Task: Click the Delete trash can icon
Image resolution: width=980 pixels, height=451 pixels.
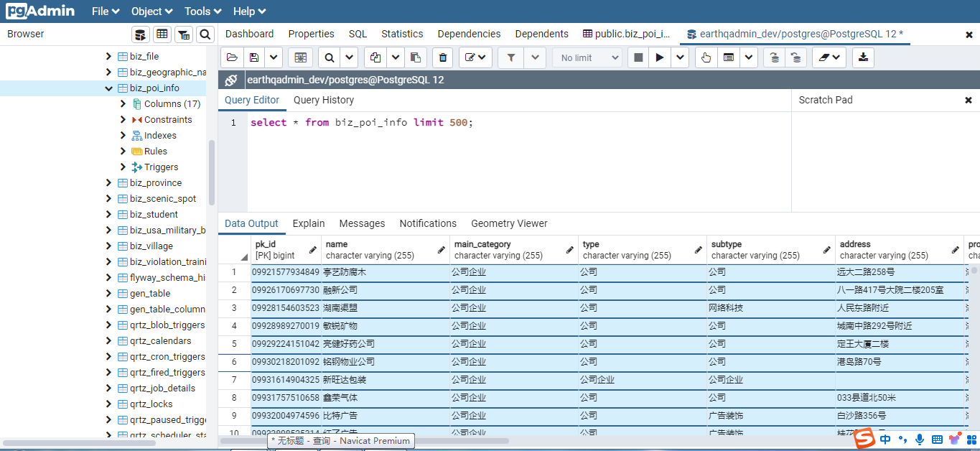Action: (443, 57)
